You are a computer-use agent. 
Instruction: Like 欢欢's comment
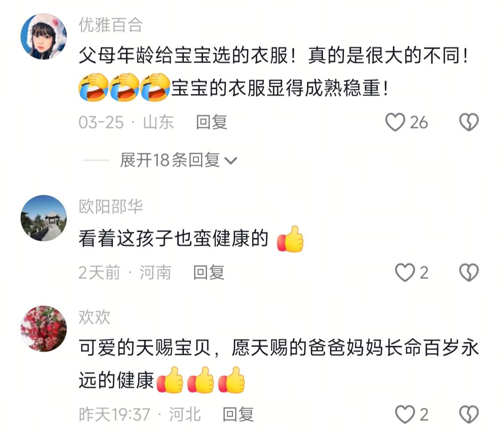pos(405,414)
